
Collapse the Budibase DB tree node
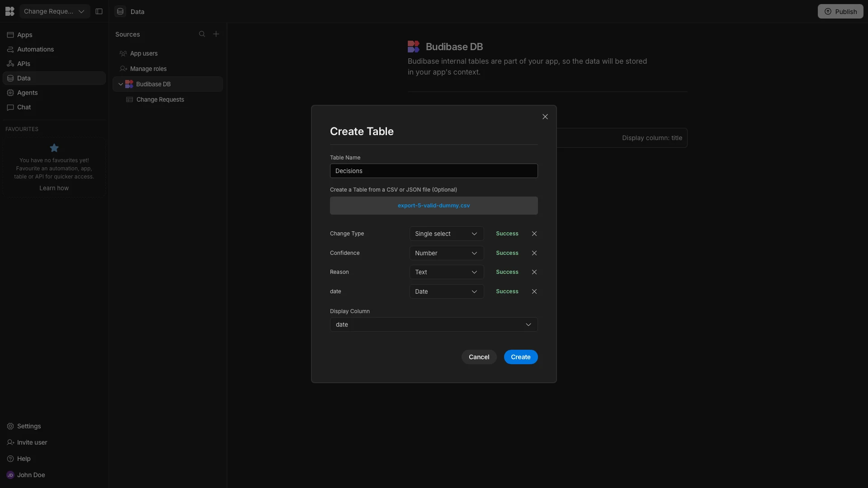[x=121, y=84]
